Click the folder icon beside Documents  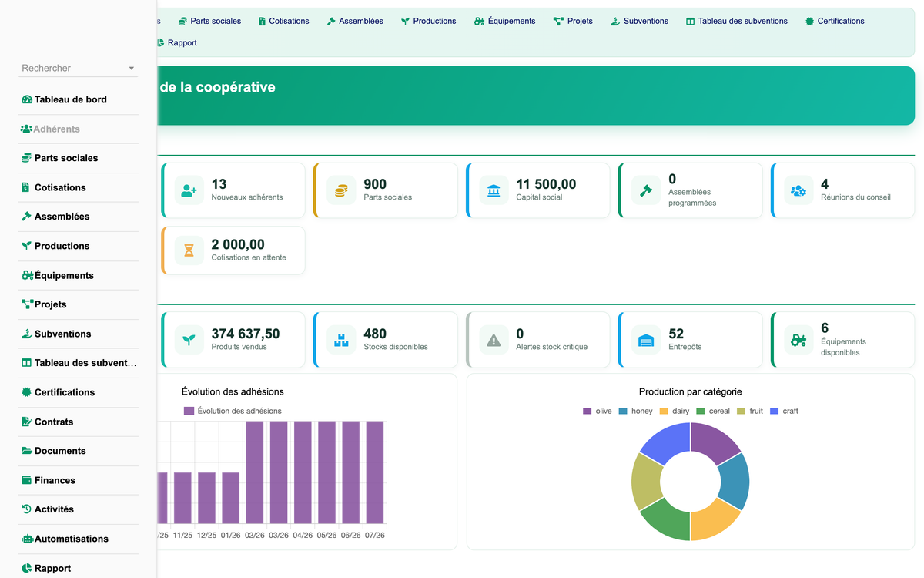point(27,451)
